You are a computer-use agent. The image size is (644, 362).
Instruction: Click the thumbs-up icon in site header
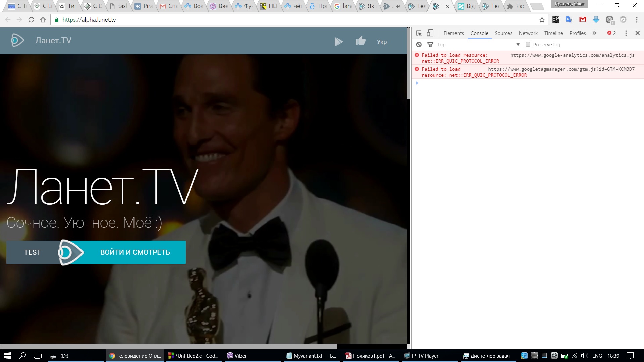click(x=360, y=41)
